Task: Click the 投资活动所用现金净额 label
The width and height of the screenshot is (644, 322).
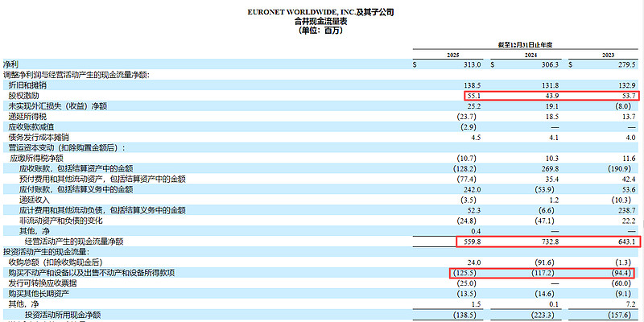Action: [x=63, y=315]
